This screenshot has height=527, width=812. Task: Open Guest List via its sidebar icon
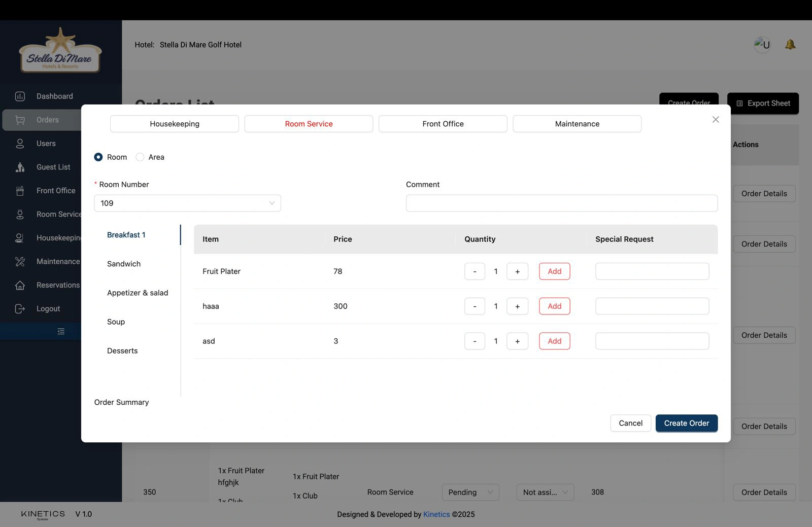(20, 167)
